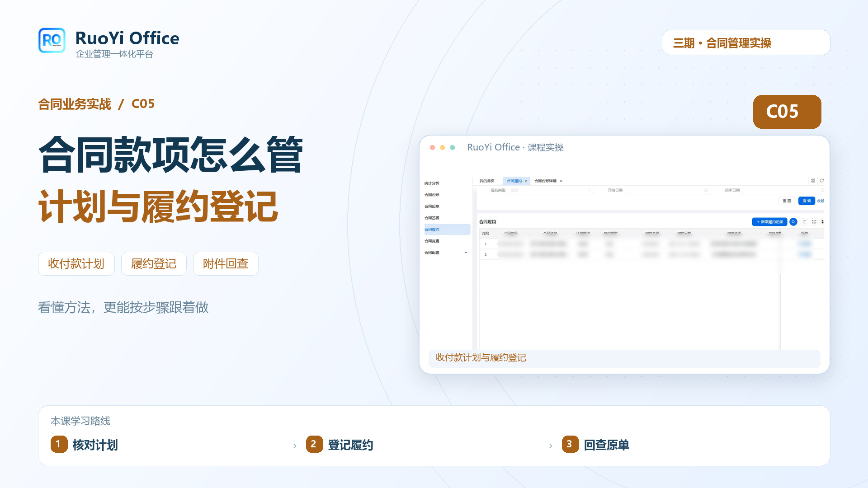Open 合同签署 in the sidebar

[432, 218]
